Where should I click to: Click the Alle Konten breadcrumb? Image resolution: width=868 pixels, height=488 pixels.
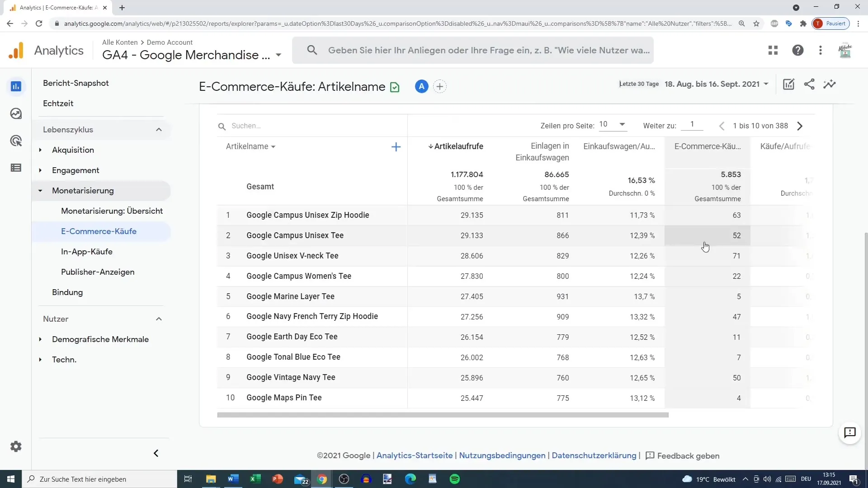pyautogui.click(x=120, y=42)
